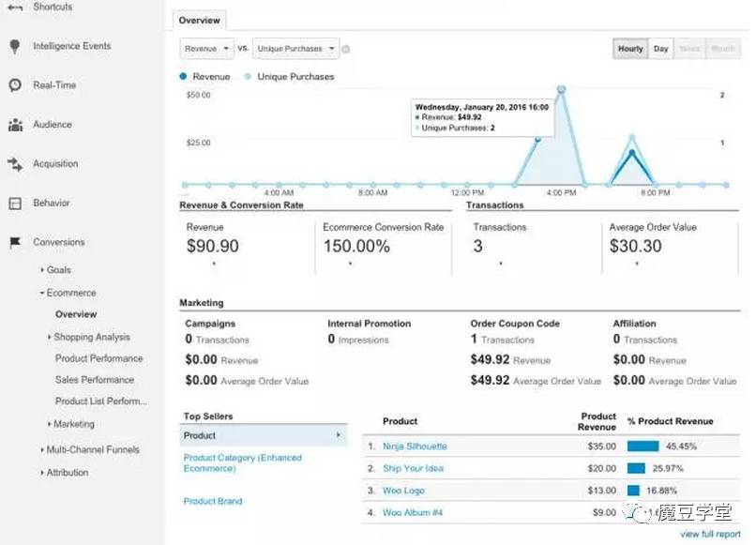
Task: Click the Conversions flag icon
Action: 15,242
